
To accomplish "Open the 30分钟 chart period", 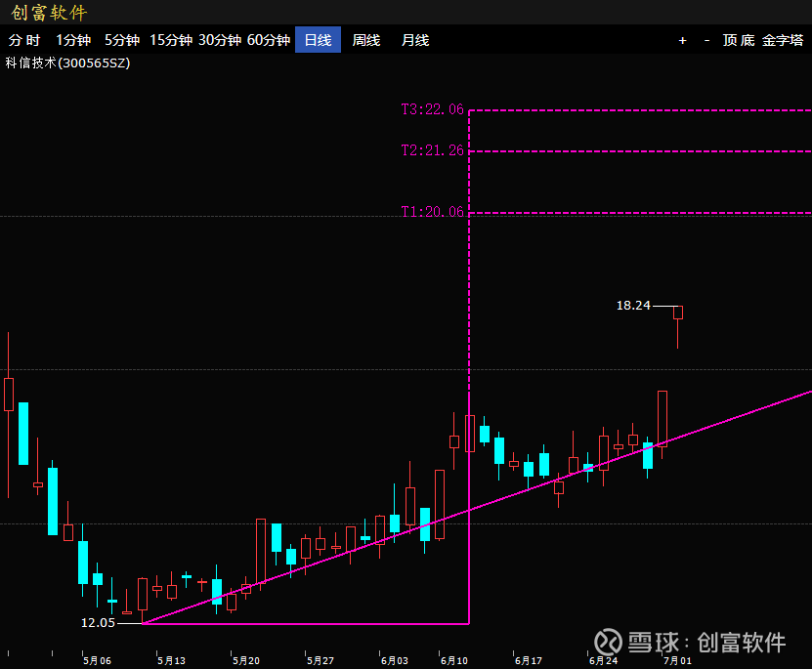I will coord(220,40).
